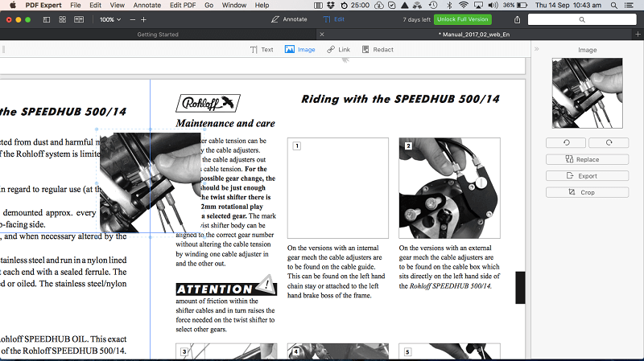Switch to two-page split view
Viewport: 644px width, 361px height.
[79, 19]
